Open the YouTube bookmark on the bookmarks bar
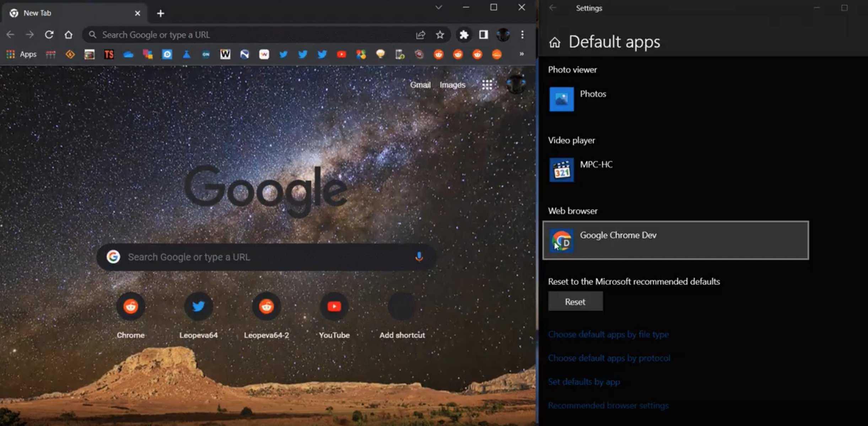868x426 pixels. 341,54
